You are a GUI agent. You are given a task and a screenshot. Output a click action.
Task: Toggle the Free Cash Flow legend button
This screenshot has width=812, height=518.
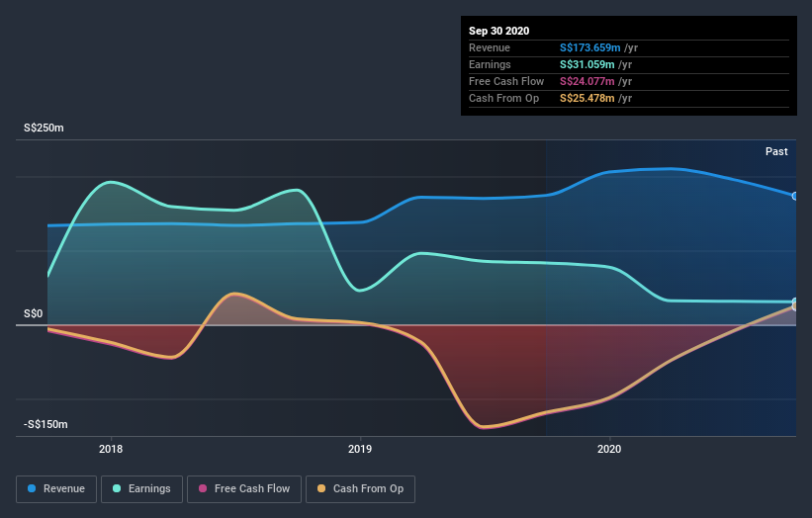pyautogui.click(x=244, y=489)
